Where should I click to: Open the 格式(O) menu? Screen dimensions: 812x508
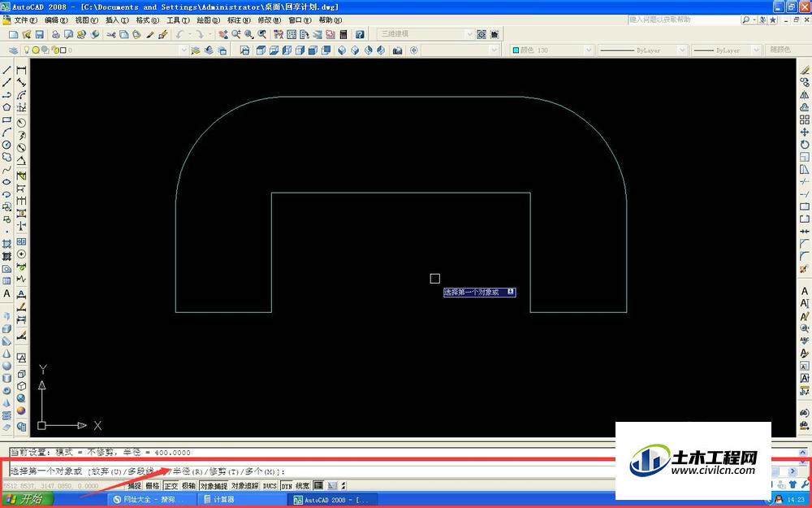pyautogui.click(x=148, y=20)
